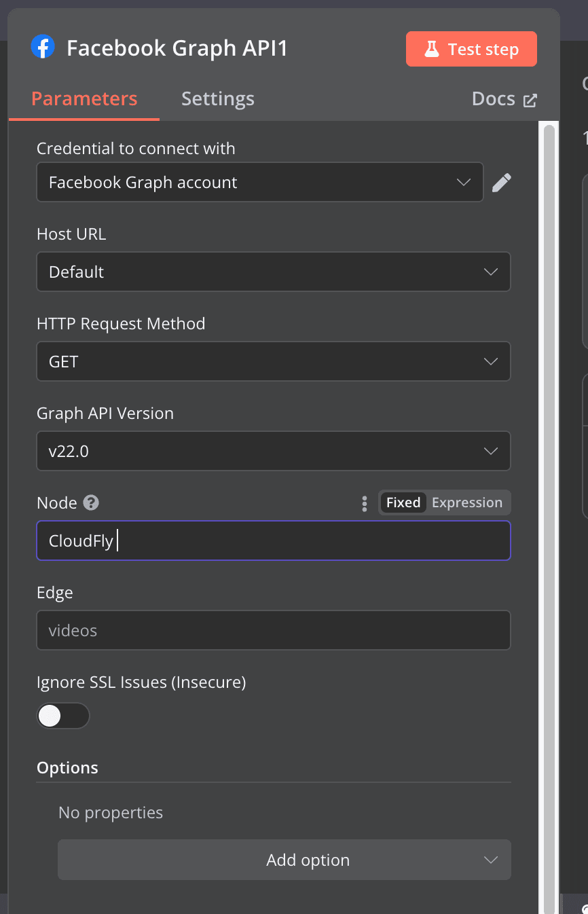Run the Test step button
This screenshot has height=914, width=588.
(x=471, y=49)
